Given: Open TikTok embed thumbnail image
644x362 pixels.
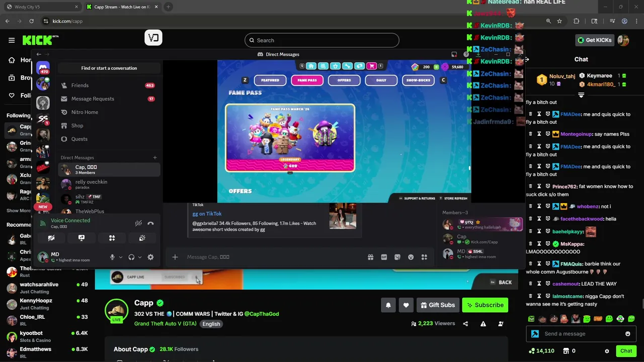Looking at the screenshot, I should pos(343,216).
